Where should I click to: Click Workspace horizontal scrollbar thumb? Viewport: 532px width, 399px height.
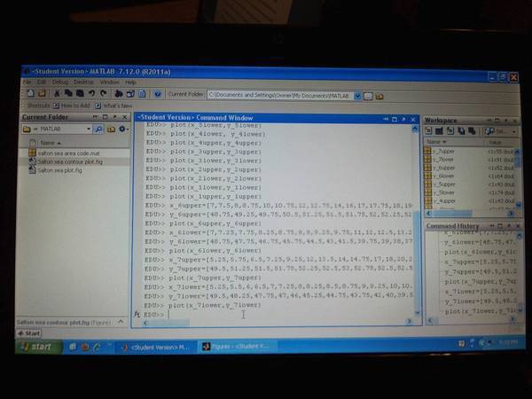tap(452, 214)
